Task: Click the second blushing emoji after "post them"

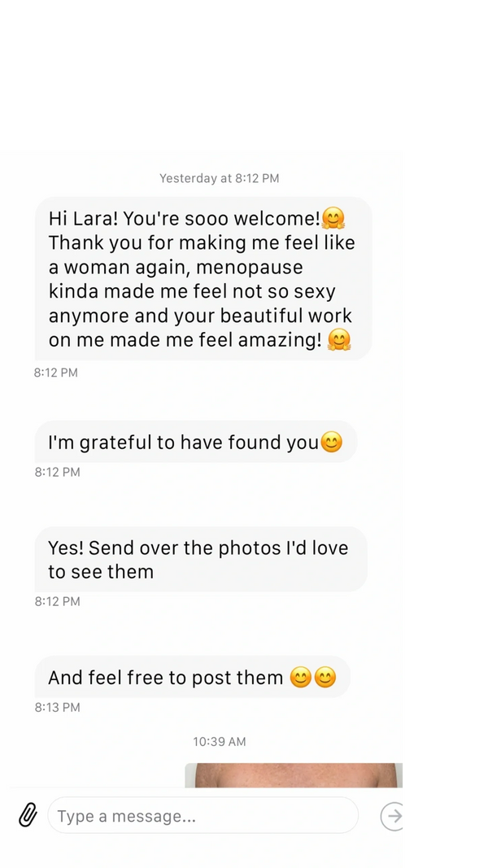Action: point(325,678)
